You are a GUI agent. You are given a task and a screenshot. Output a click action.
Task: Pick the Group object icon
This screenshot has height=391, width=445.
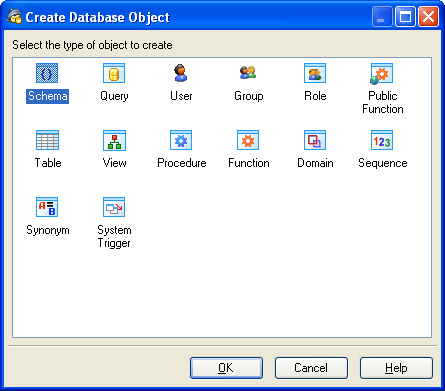click(x=248, y=73)
